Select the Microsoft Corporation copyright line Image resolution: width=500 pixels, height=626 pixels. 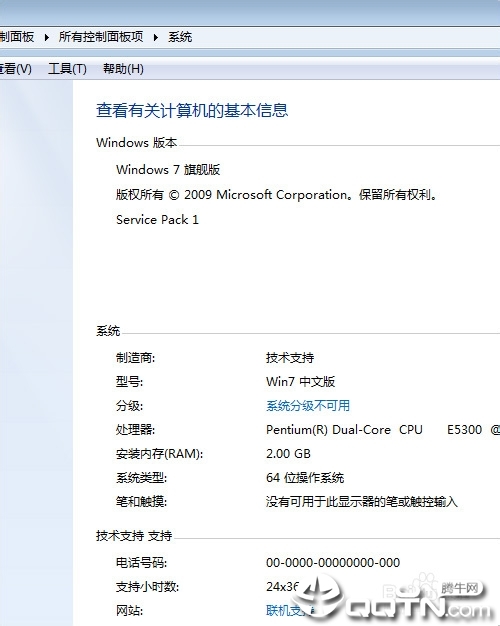click(276, 194)
